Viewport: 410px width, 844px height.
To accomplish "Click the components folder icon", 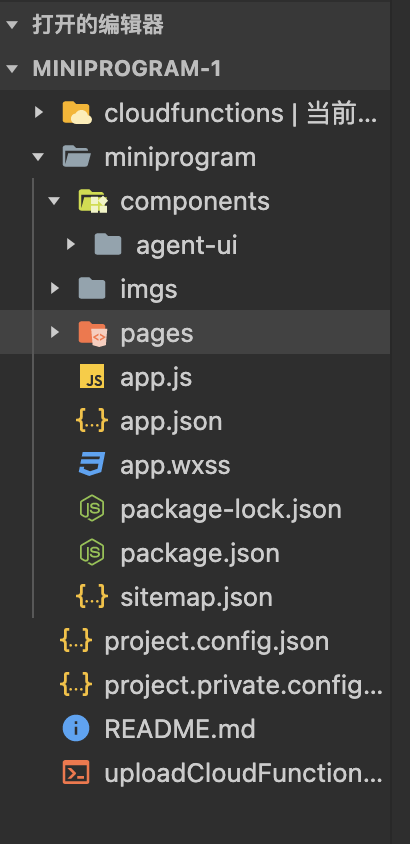I will click(93, 201).
